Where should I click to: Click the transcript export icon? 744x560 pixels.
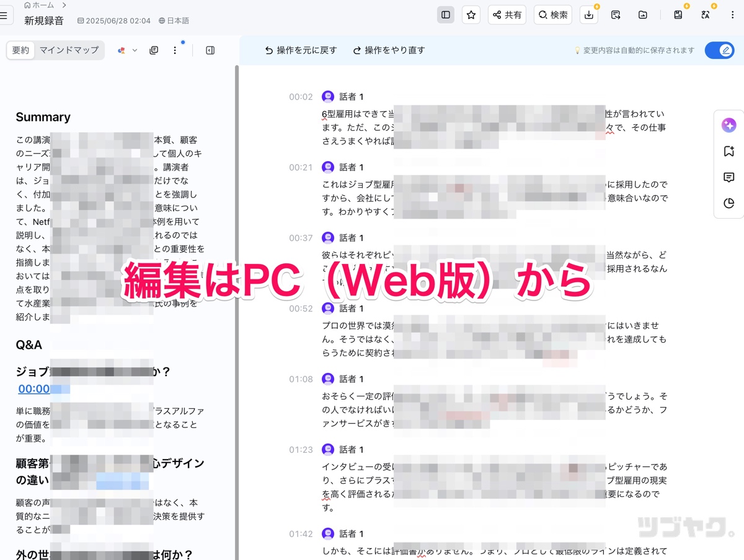point(616,15)
